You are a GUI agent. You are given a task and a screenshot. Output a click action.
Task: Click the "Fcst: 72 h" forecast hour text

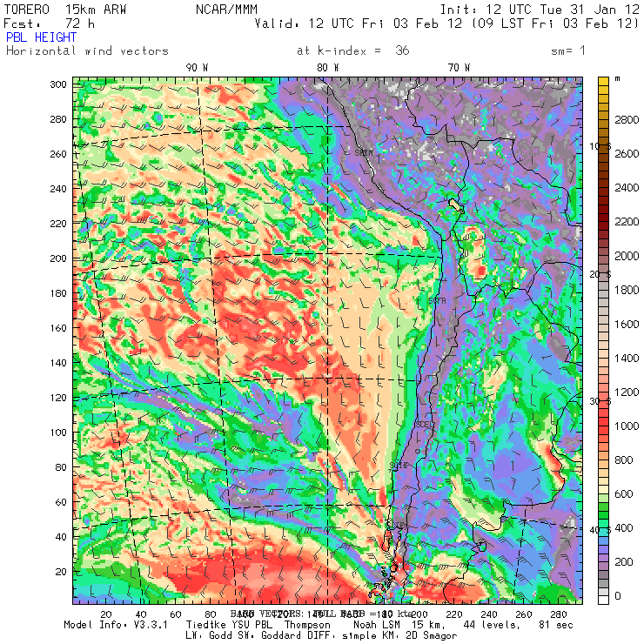coord(50,23)
